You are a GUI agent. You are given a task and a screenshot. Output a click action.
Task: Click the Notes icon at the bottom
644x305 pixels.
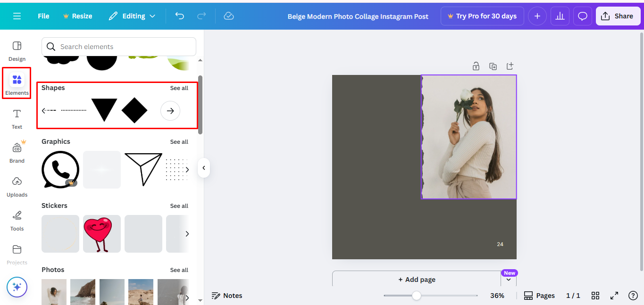click(x=227, y=295)
